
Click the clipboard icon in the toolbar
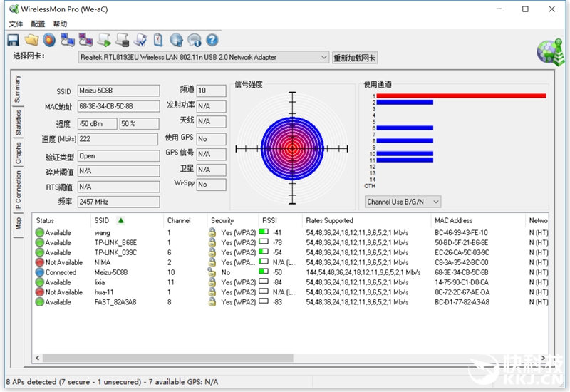click(x=158, y=40)
